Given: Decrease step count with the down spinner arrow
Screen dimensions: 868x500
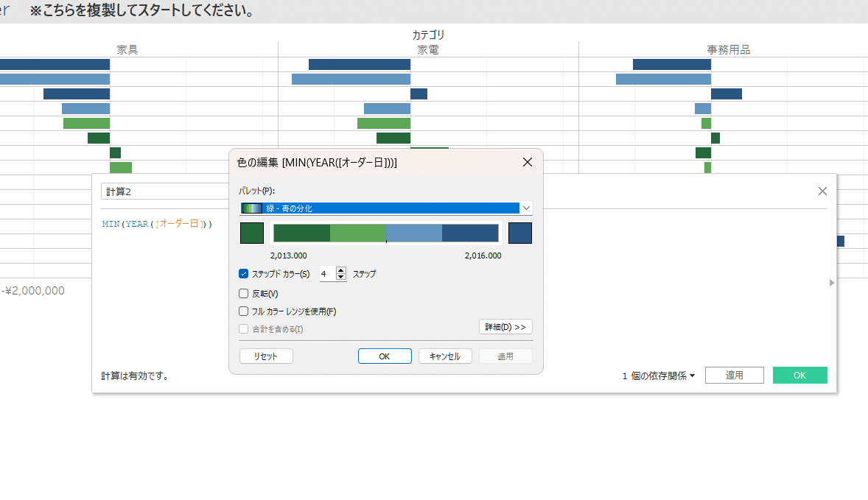Looking at the screenshot, I should [x=340, y=277].
